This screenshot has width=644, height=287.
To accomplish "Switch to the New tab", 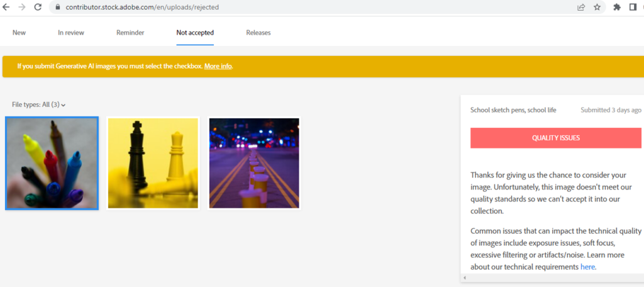I will coord(19,33).
